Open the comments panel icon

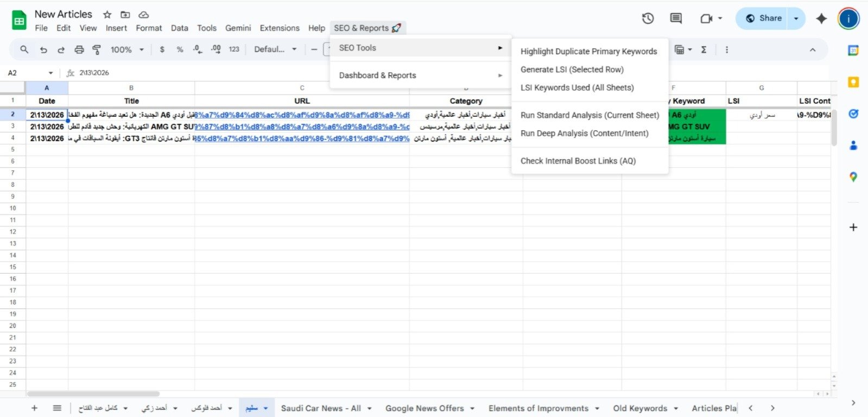click(x=676, y=18)
